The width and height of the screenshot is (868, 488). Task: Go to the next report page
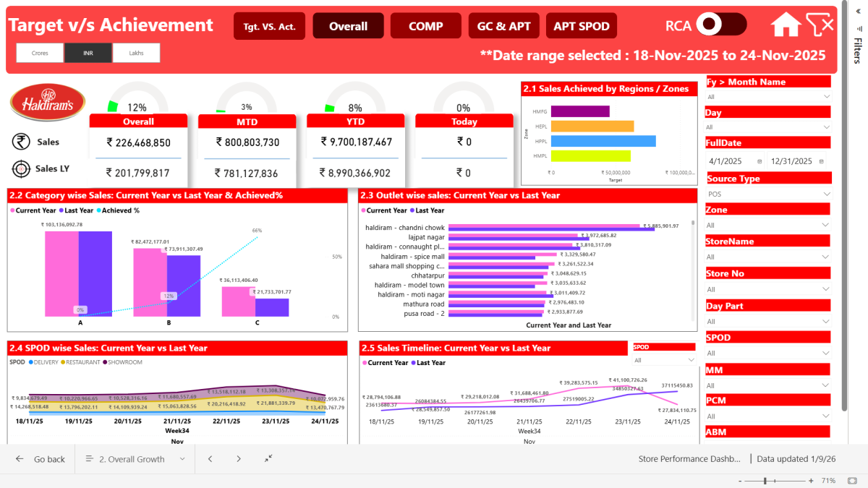(x=239, y=459)
